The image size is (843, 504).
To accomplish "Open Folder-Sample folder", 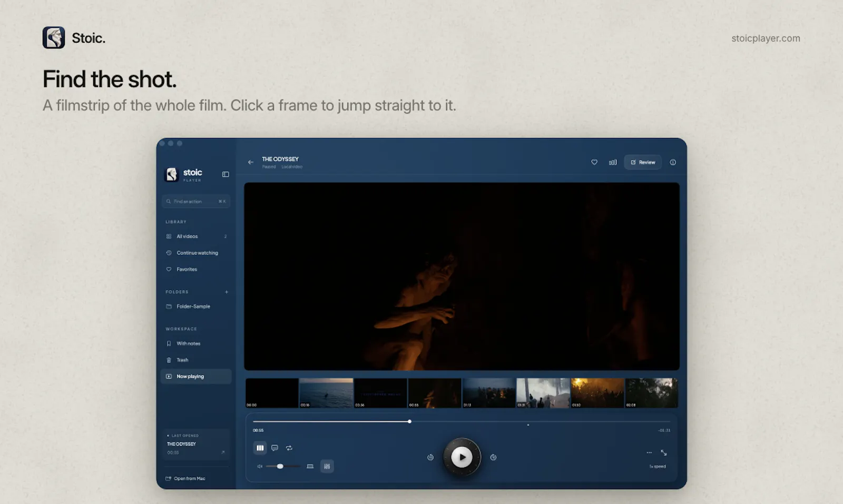I will tap(196, 307).
